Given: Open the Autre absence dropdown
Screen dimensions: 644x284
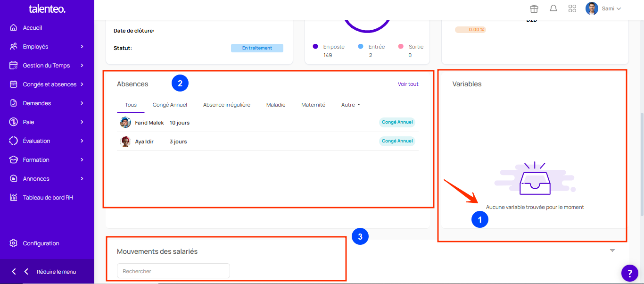Looking at the screenshot, I should [350, 105].
